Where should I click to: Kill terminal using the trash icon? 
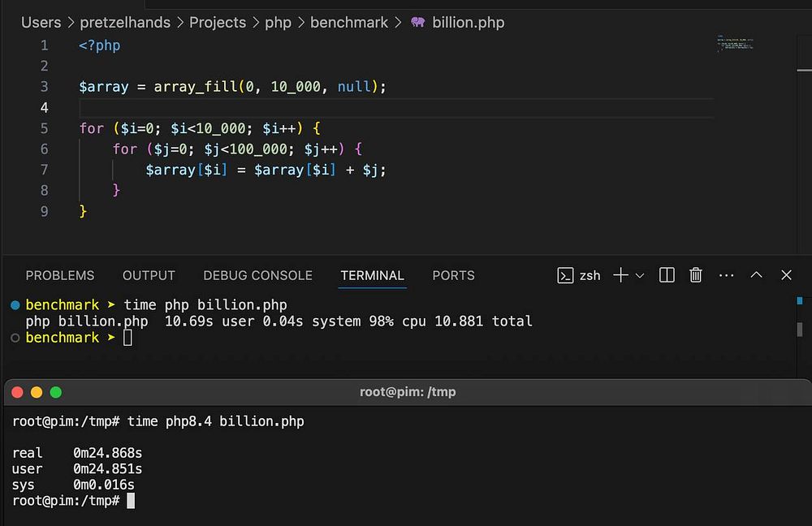pos(696,275)
